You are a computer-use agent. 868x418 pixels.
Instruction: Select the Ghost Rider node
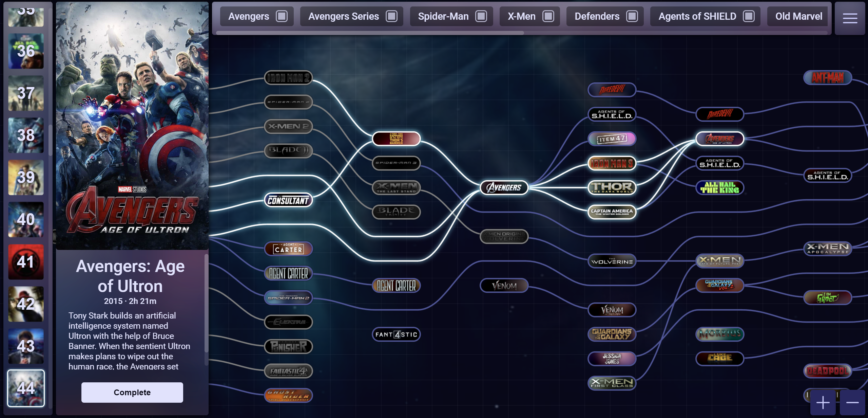tap(288, 395)
